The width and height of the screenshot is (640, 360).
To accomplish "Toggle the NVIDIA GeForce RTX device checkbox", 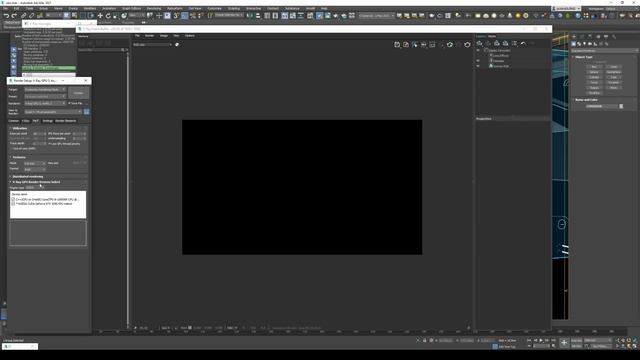I will [x=13, y=203].
